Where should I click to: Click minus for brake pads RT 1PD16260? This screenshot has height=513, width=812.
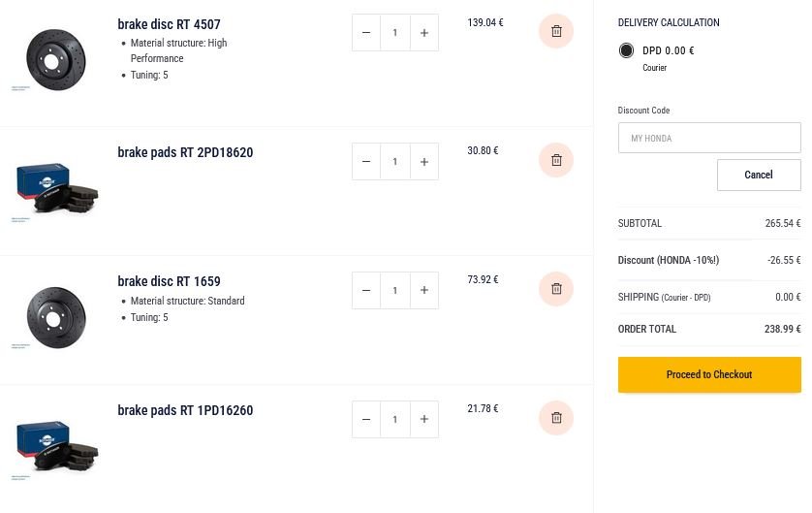(366, 419)
